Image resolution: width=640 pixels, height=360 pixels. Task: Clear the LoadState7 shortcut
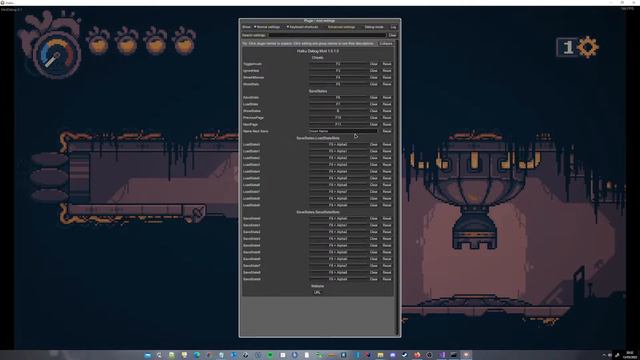(x=373, y=191)
